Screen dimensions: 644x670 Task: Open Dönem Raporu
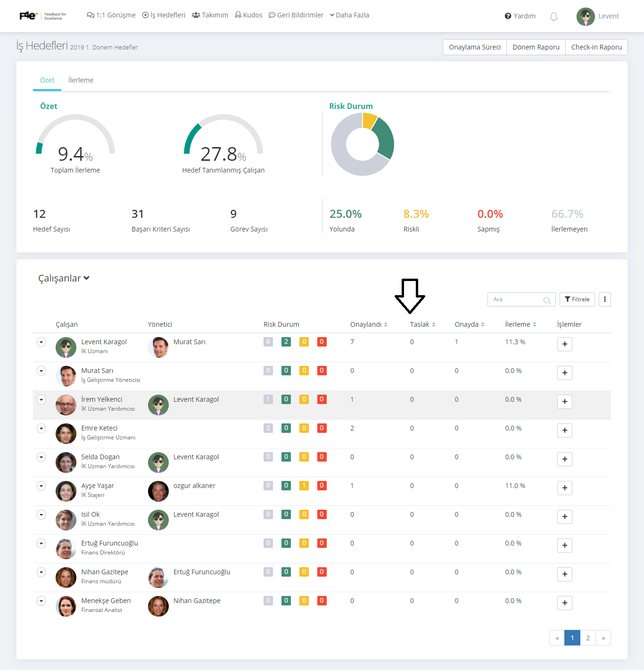536,47
